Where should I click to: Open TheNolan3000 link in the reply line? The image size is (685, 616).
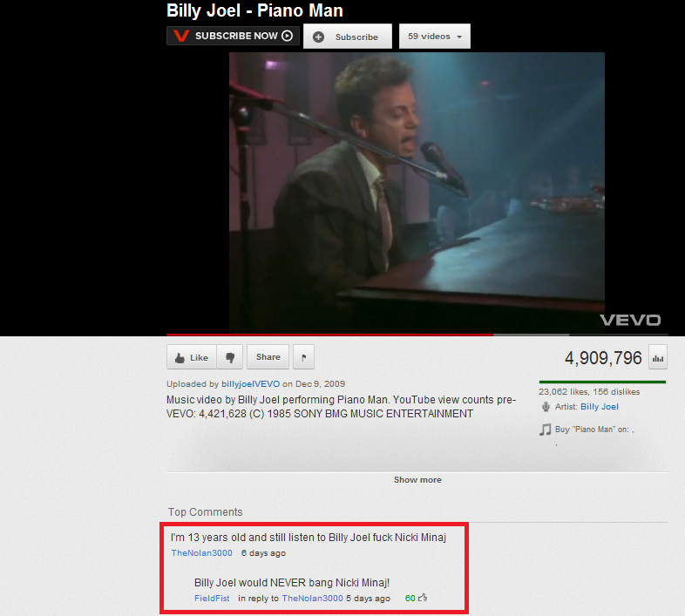point(312,599)
